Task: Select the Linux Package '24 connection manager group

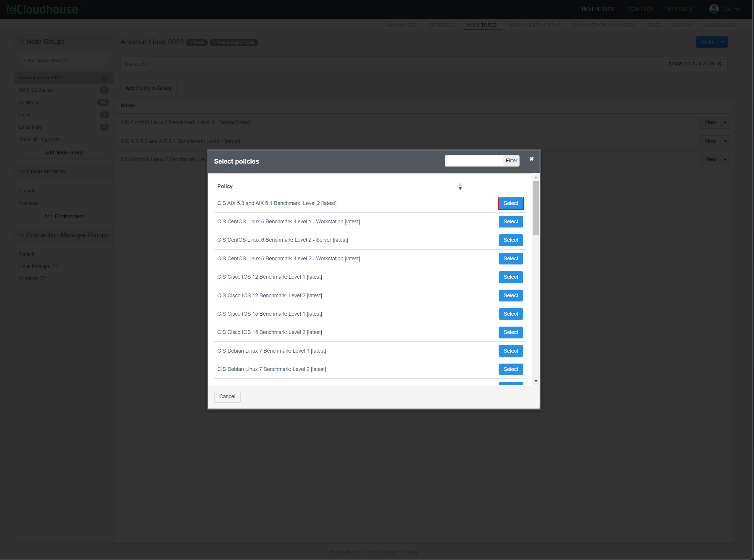Action: click(38, 267)
